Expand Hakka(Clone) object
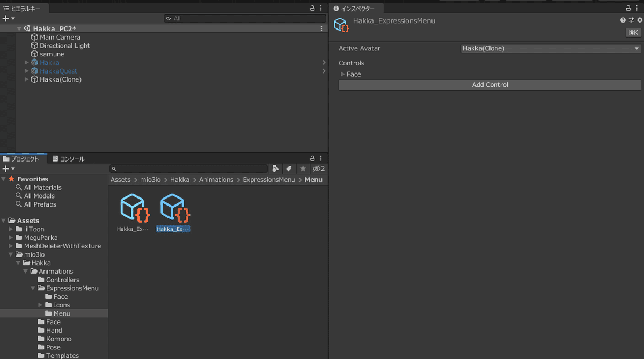Screen dimensions: 644x359 pyautogui.click(x=27, y=79)
